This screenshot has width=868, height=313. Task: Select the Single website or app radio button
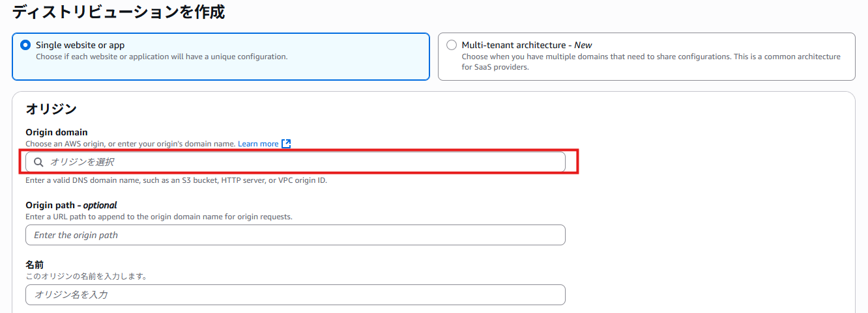click(25, 45)
